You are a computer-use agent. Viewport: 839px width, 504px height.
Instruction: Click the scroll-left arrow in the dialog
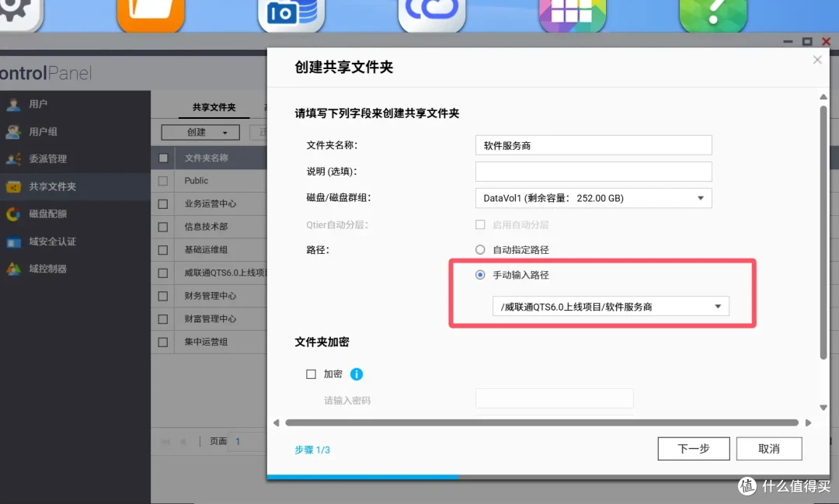tap(276, 422)
